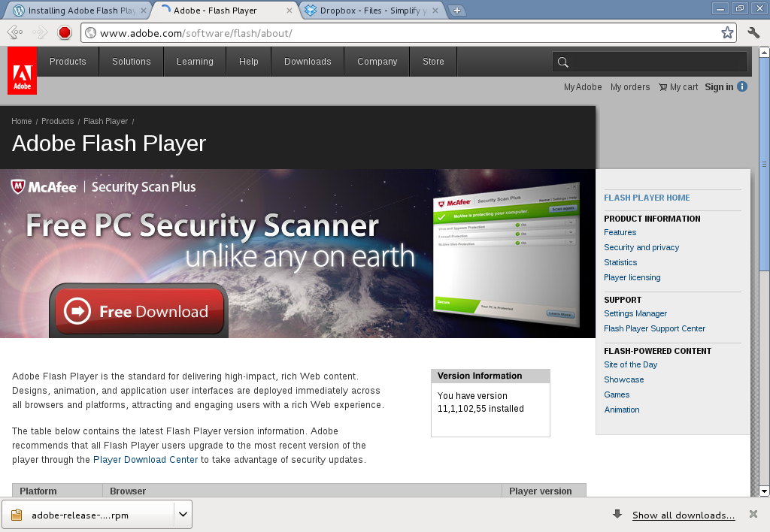Click the shopping cart icon
Viewport: 770px width, 532px height.
coord(663,87)
